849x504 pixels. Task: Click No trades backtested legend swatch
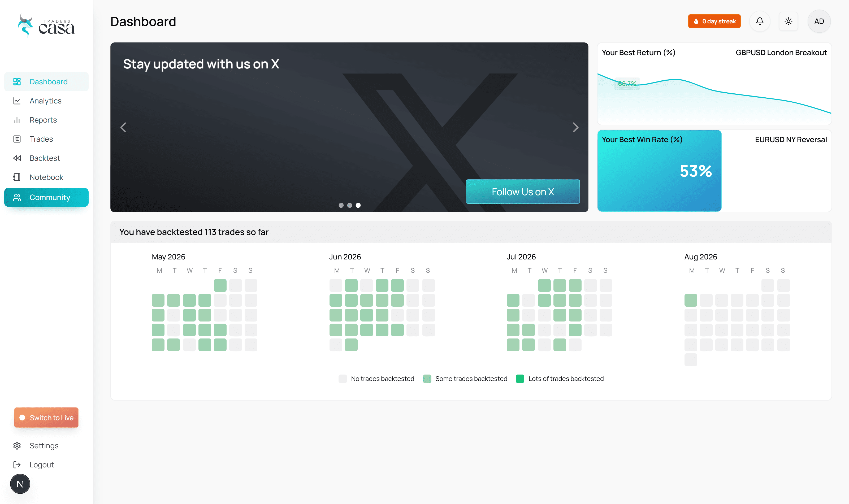tap(343, 379)
